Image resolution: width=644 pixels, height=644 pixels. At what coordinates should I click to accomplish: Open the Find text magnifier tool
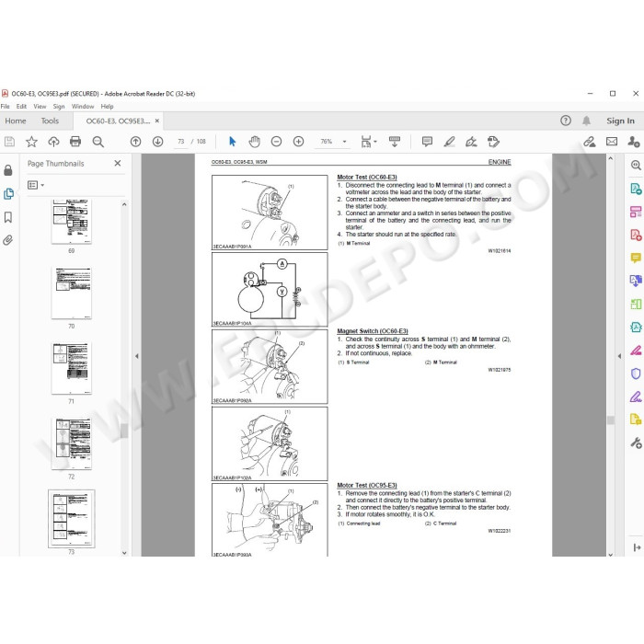click(98, 142)
